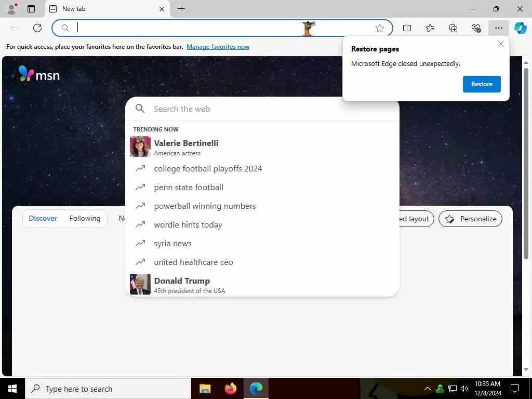Open the Windows Start menu
The width and height of the screenshot is (532, 399).
point(12,389)
